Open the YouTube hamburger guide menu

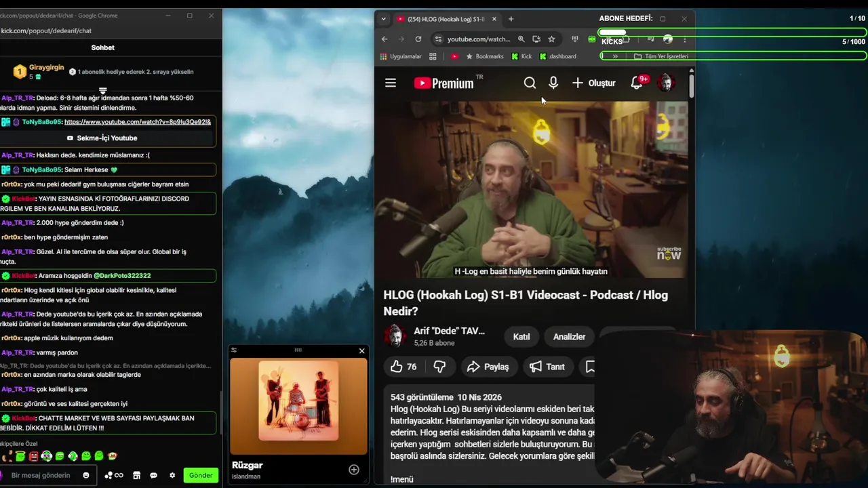pyautogui.click(x=391, y=83)
